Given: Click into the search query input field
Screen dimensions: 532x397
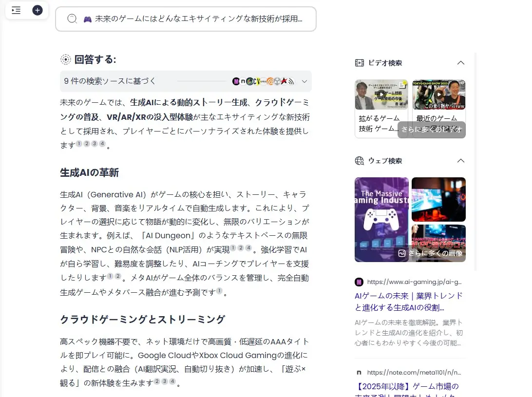Looking at the screenshot, I should [x=195, y=19].
